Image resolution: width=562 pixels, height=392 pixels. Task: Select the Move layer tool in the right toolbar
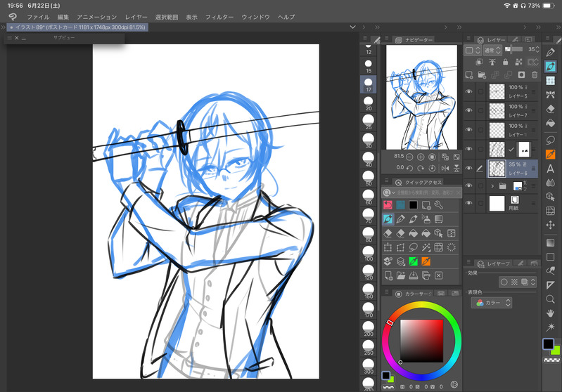pyautogui.click(x=551, y=225)
